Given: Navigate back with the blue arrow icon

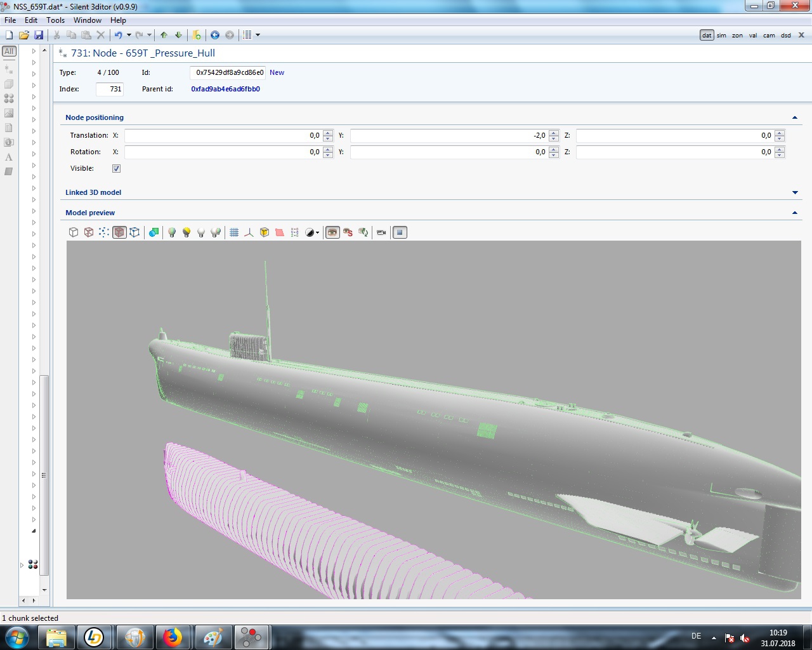Looking at the screenshot, I should tap(215, 35).
